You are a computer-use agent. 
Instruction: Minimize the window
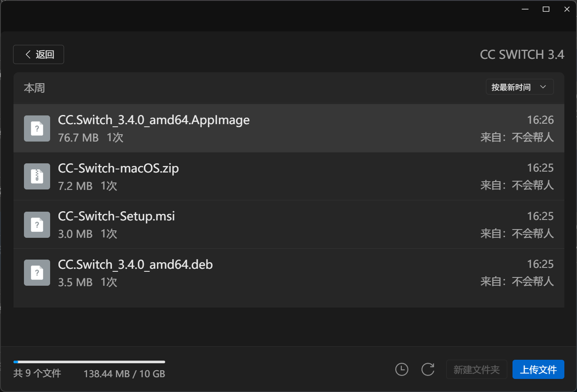[x=525, y=9]
